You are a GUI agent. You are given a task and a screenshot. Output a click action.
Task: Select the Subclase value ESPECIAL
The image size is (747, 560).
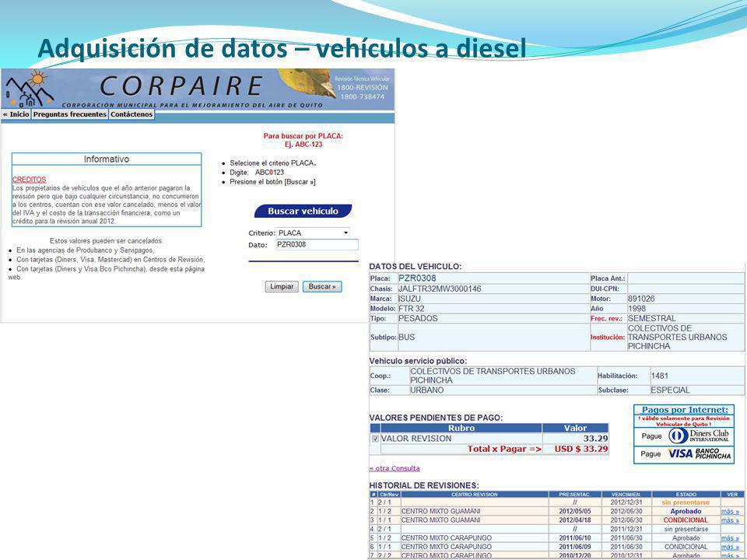(x=670, y=390)
